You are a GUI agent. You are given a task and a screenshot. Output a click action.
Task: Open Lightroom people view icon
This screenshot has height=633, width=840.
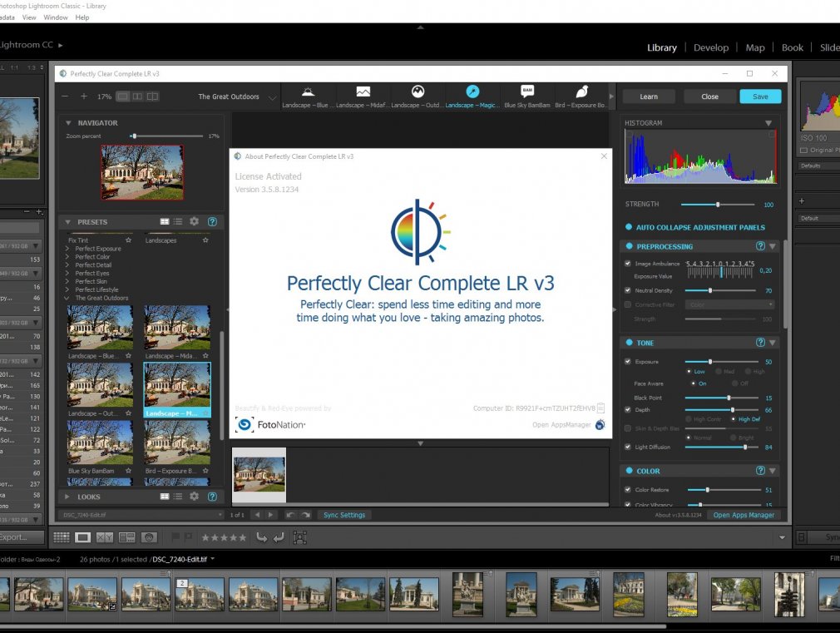tap(149, 537)
